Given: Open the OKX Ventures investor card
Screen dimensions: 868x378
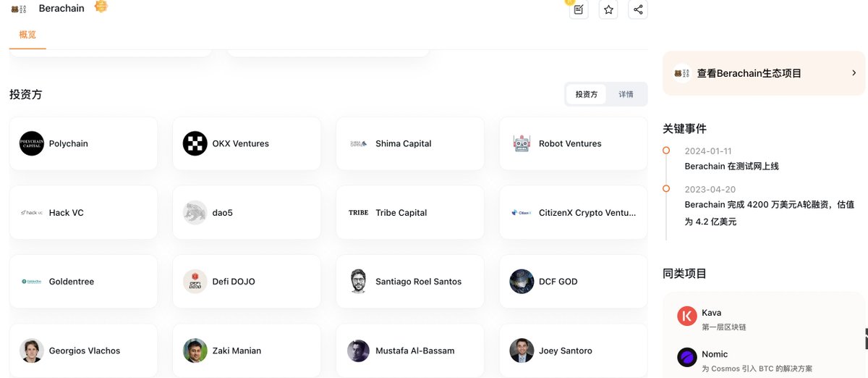Looking at the screenshot, I should pos(247,143).
